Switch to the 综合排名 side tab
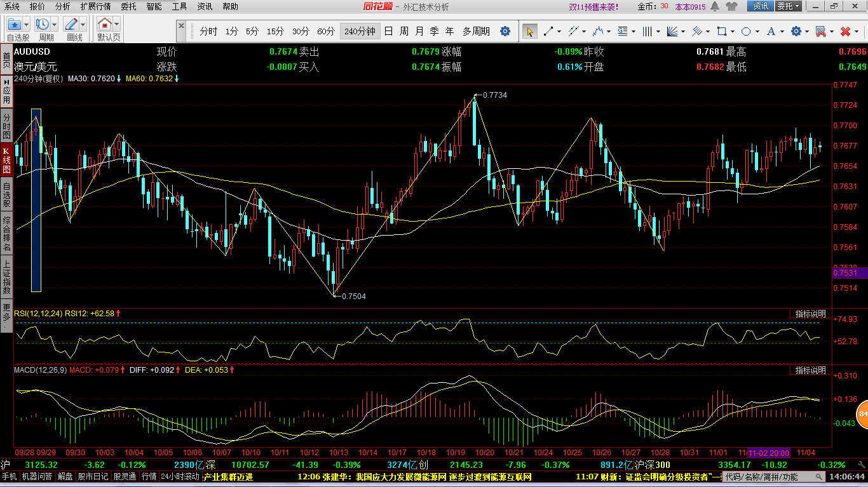Image resolution: width=868 pixels, height=487 pixels. pyautogui.click(x=6, y=233)
